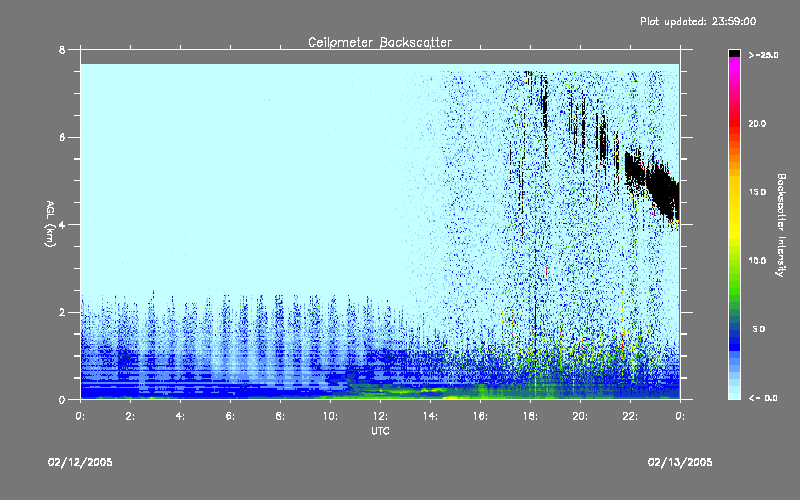Click the end date '02/13/2005'
This screenshot has height=500, width=800.
click(x=680, y=462)
